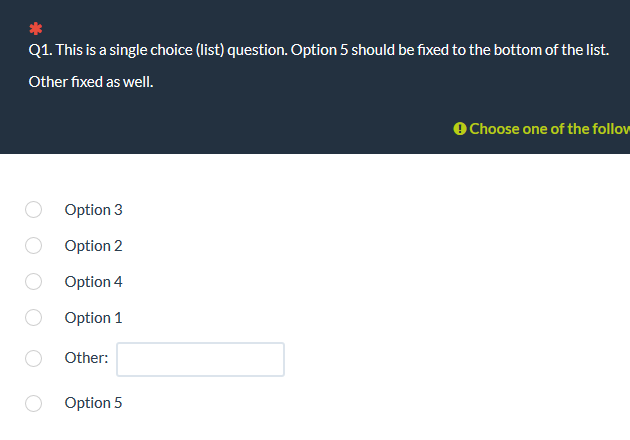Select the Option 5 radio button
Image resolution: width=630 pixels, height=440 pixels.
(34, 402)
